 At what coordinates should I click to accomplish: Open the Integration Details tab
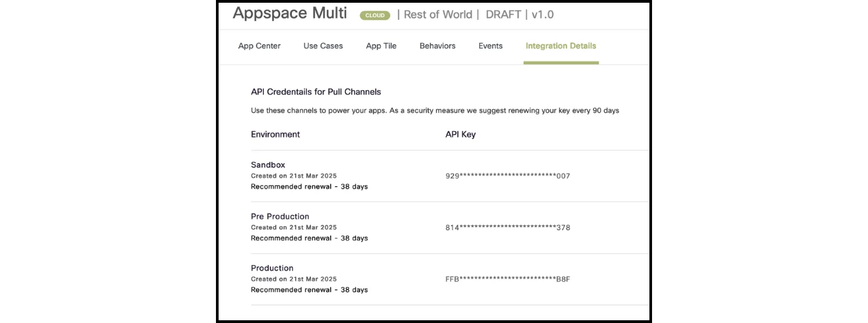[561, 46]
